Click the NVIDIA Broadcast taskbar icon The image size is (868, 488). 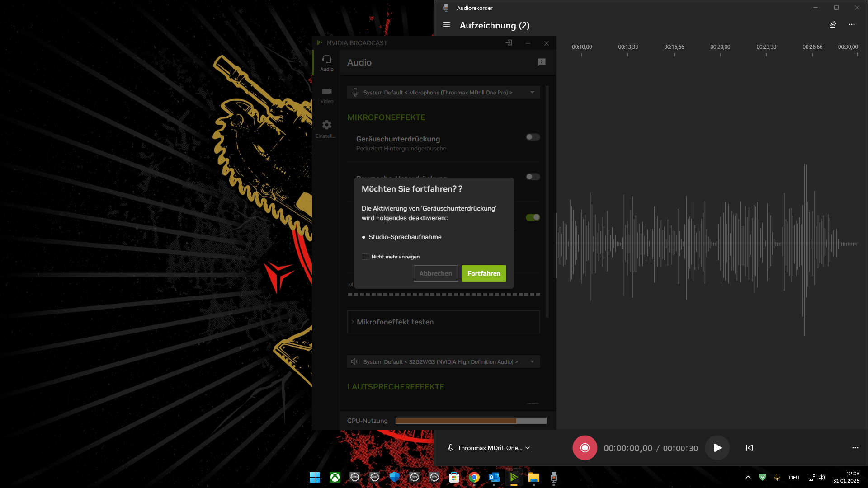[x=514, y=477]
